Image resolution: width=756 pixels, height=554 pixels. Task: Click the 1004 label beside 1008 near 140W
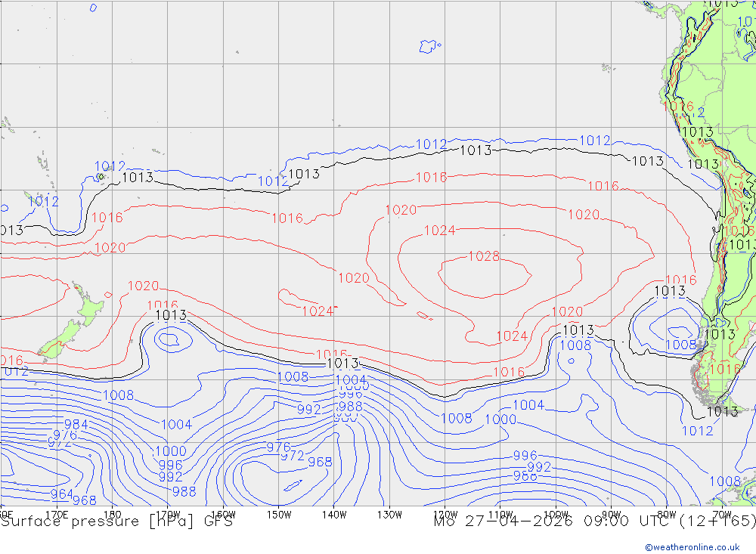point(351,380)
